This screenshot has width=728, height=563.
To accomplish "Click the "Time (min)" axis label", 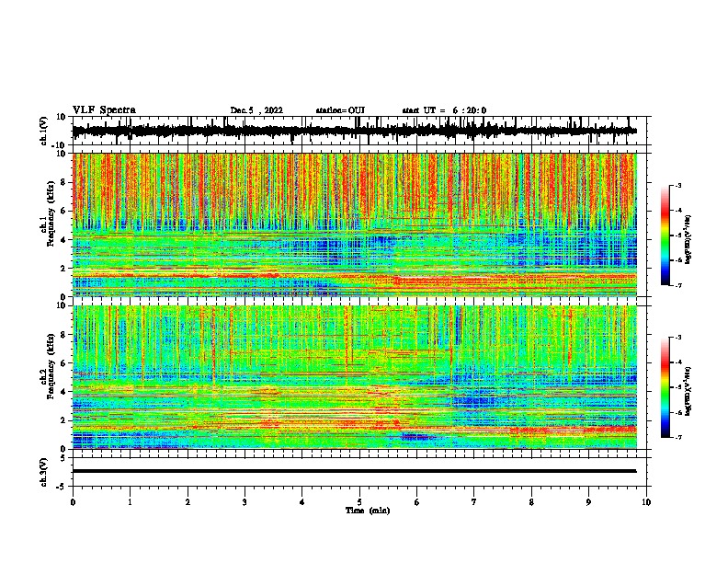I will coord(368,511).
